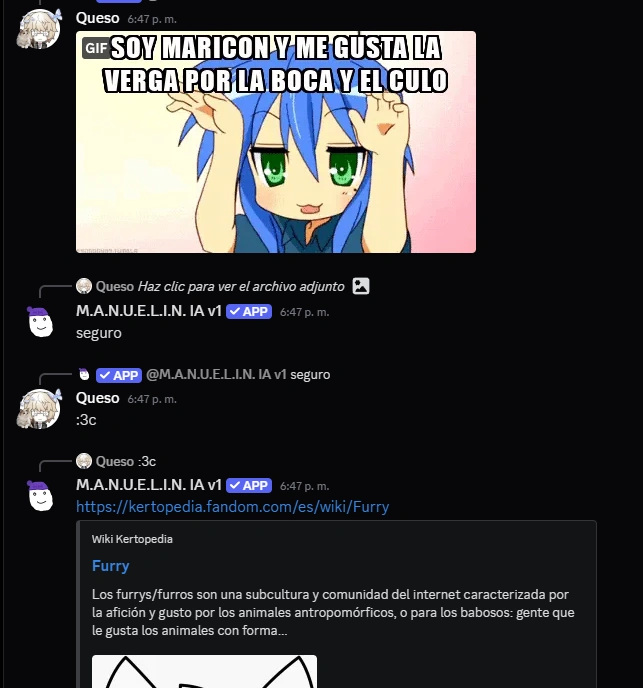This screenshot has height=688, width=643.
Task: Jump to the replied message 'Haz clic para ver el archivo adjunto'
Action: pos(241,287)
